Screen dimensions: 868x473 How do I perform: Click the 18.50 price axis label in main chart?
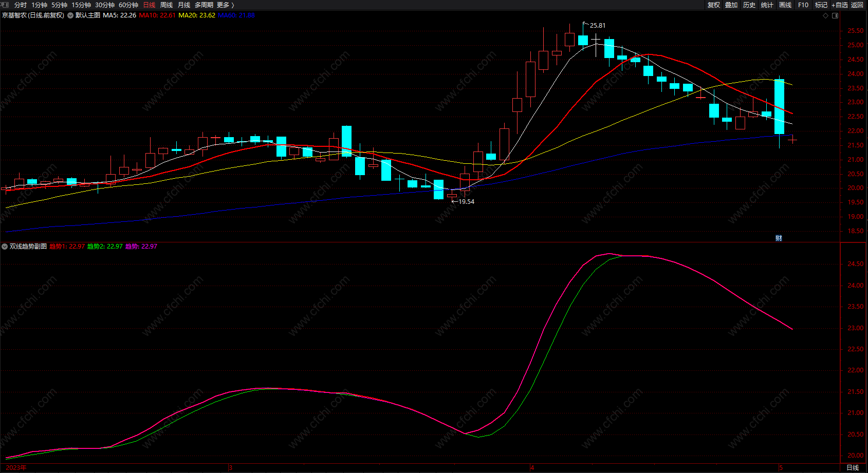[x=856, y=231]
